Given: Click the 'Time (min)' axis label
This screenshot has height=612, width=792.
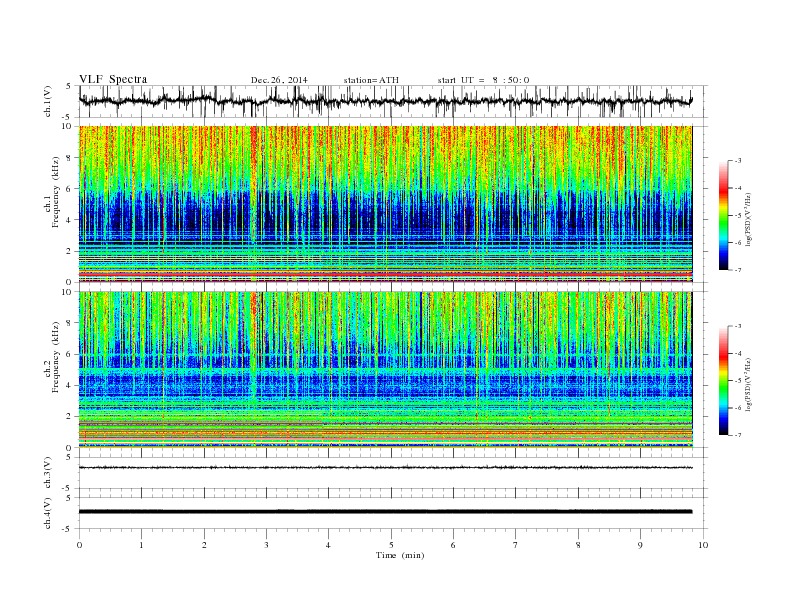Looking at the screenshot, I should pos(400,555).
